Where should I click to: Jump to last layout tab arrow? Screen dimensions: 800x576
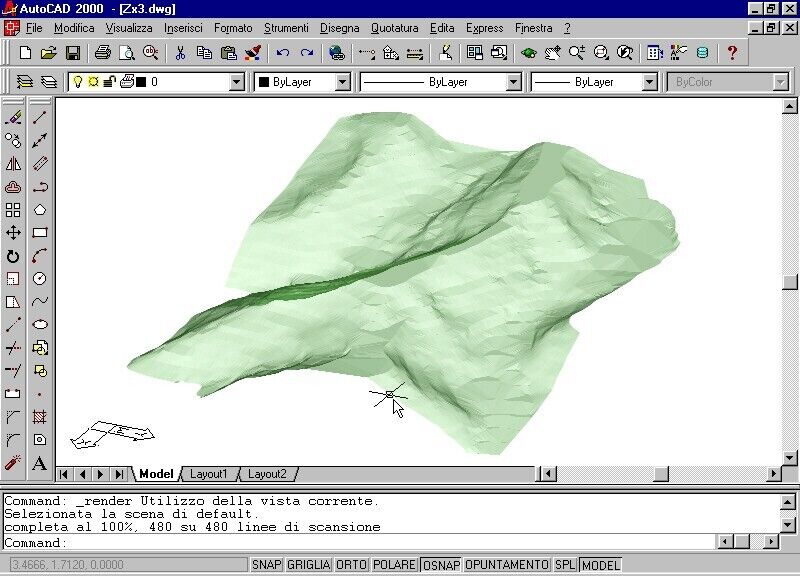(x=119, y=474)
